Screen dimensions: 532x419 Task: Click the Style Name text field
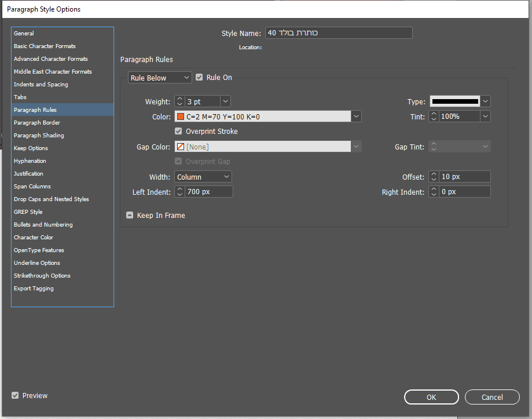[339, 33]
